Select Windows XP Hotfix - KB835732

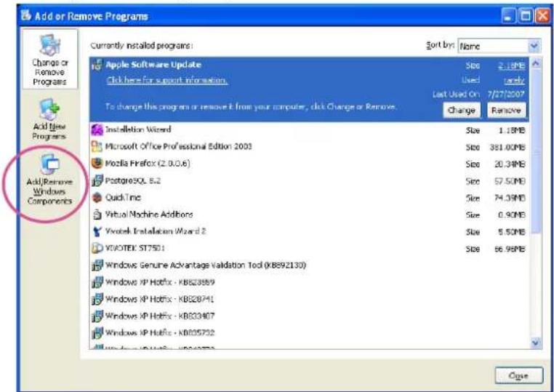[x=309, y=332]
